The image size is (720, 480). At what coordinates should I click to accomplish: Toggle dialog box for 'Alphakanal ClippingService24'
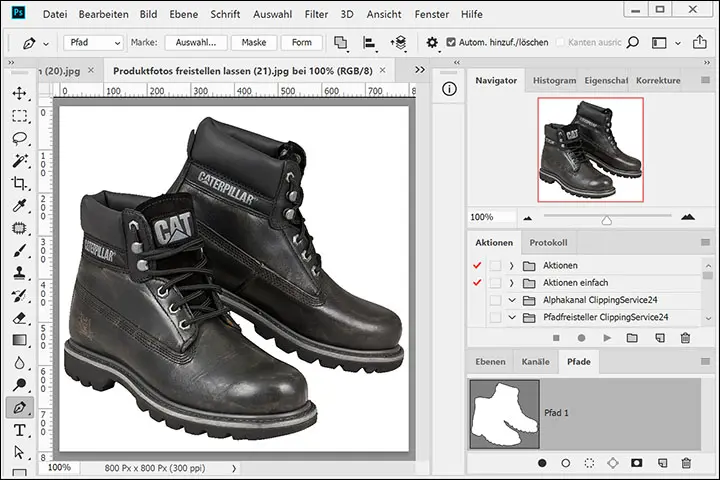point(494,300)
